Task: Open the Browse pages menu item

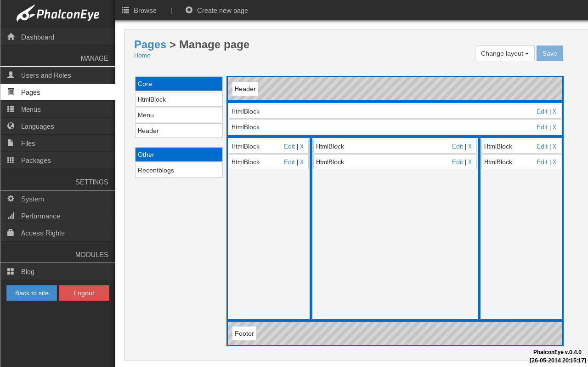Action: (x=140, y=10)
